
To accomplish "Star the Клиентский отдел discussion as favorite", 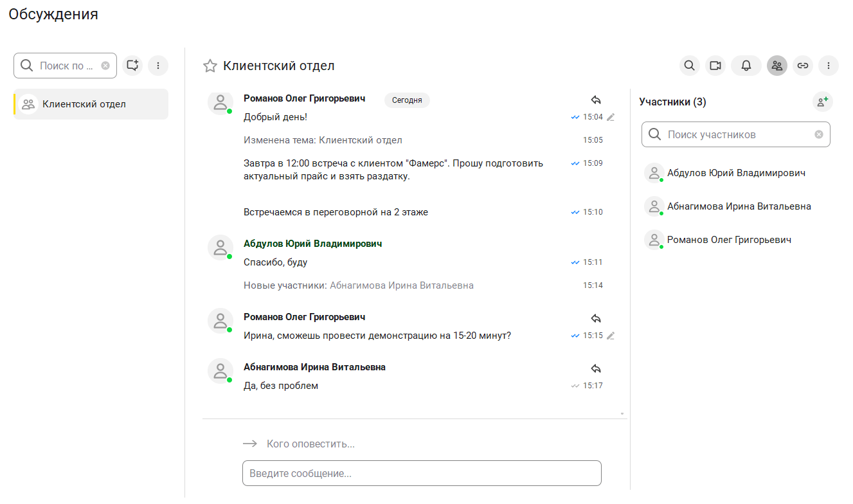I will tap(210, 66).
